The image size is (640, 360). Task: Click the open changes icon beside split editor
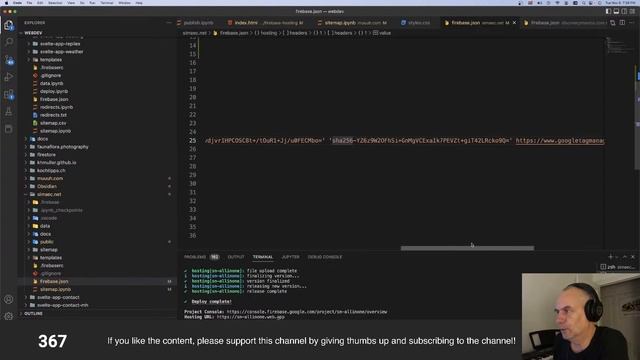(x=613, y=23)
